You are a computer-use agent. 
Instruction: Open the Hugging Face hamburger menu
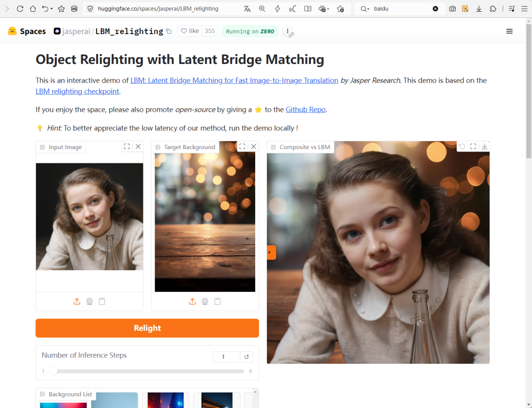coord(509,31)
